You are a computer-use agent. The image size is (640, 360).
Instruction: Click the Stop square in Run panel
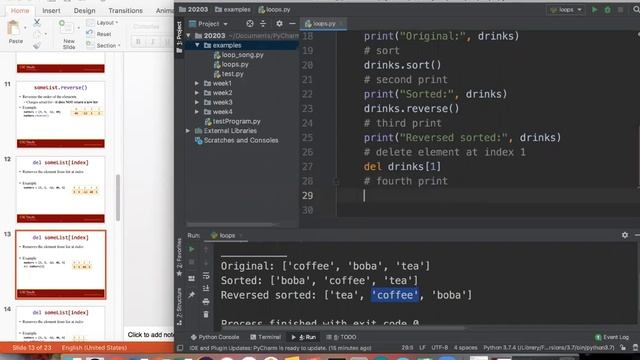point(191,262)
